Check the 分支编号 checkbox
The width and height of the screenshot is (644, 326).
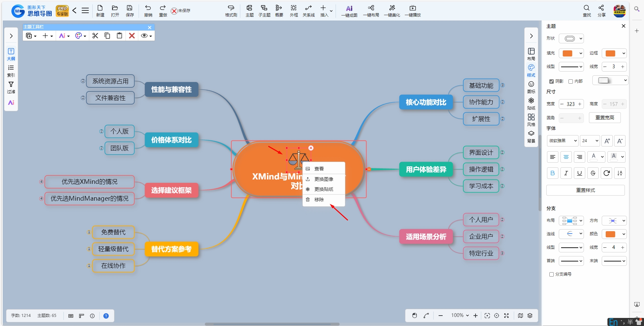pos(551,274)
